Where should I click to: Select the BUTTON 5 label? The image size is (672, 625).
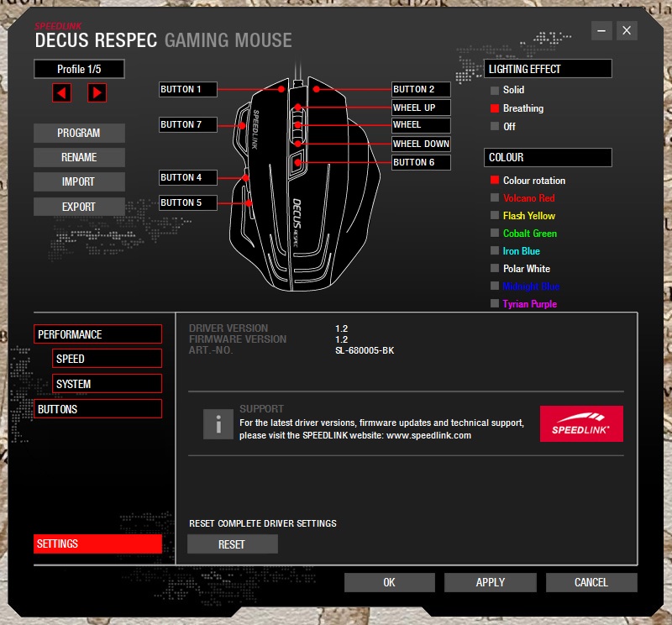click(x=187, y=202)
